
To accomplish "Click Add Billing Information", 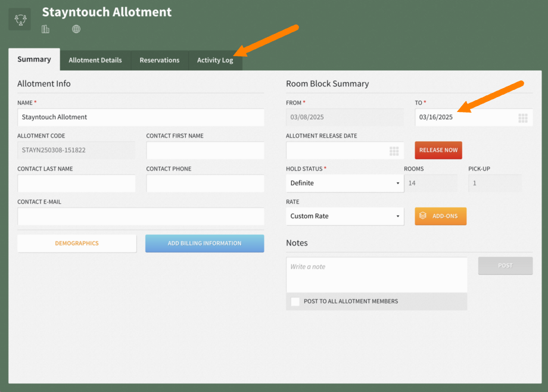I will [x=204, y=244].
